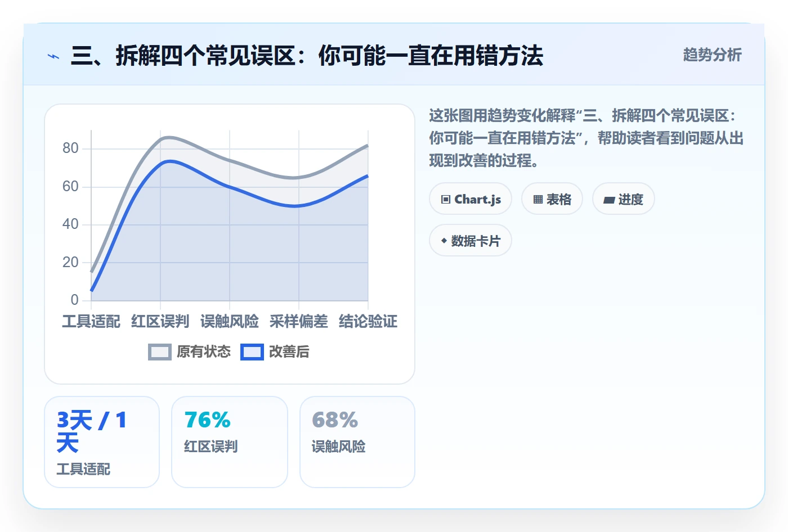
Task: Select the 表格 tag chip
Action: click(x=552, y=199)
